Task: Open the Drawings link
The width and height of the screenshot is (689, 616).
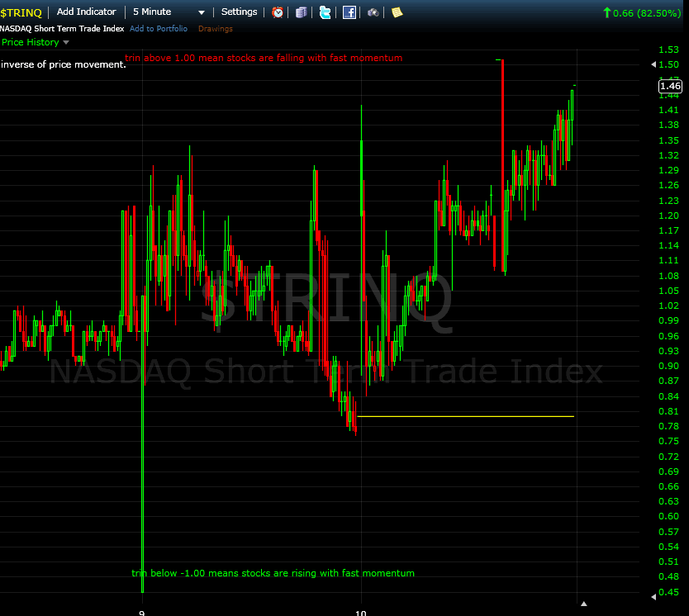Action: 216,29
